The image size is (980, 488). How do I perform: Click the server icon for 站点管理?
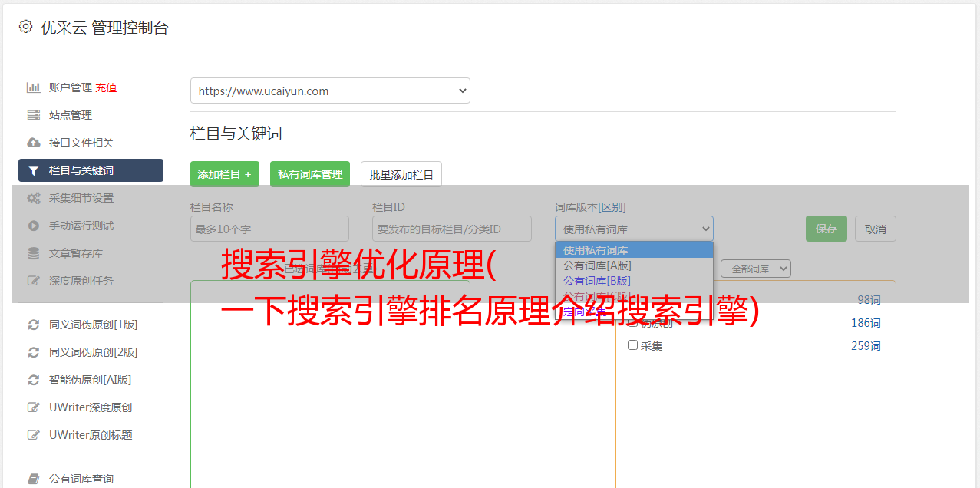pos(34,115)
